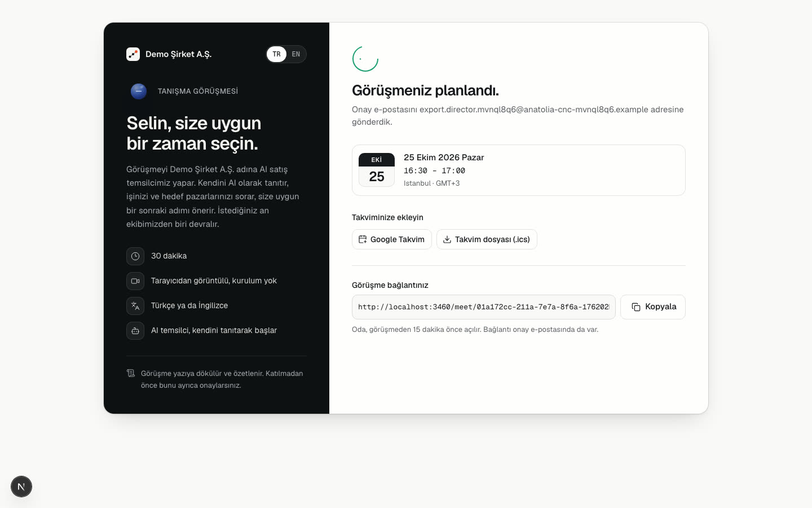Open the Next.js dev tools N badge

click(21, 487)
